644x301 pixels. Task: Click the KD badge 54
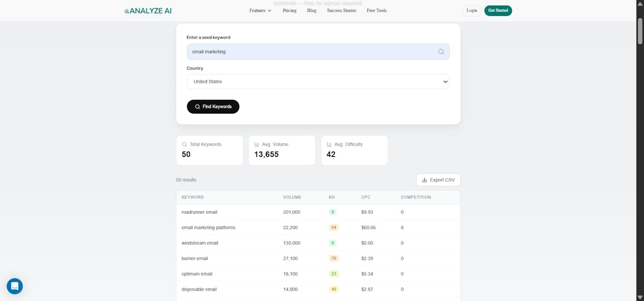[x=334, y=228]
